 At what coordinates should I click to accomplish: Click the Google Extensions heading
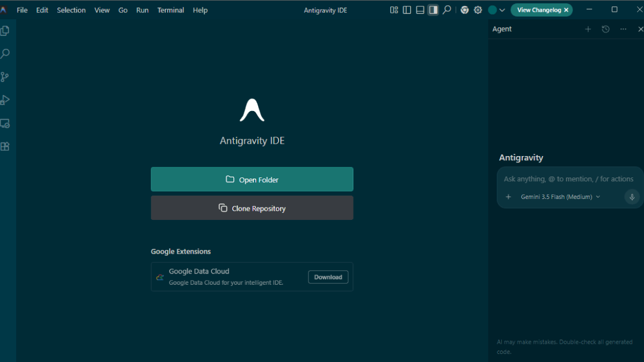181,252
